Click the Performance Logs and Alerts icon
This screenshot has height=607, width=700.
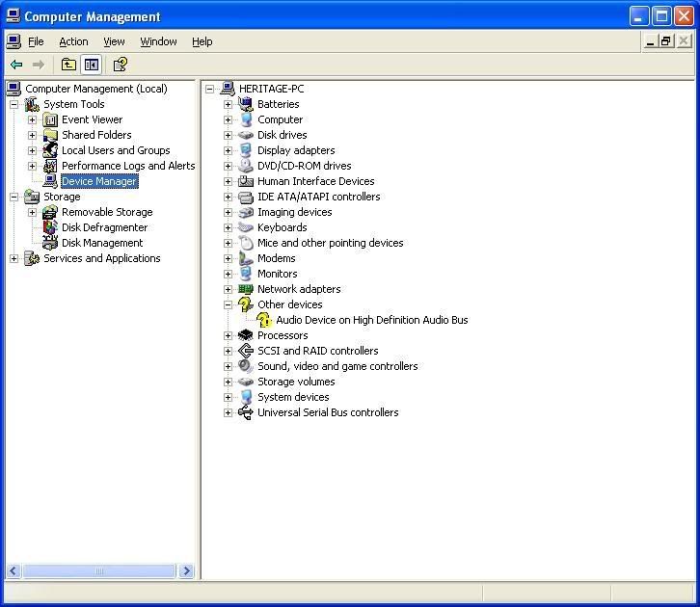click(x=50, y=166)
